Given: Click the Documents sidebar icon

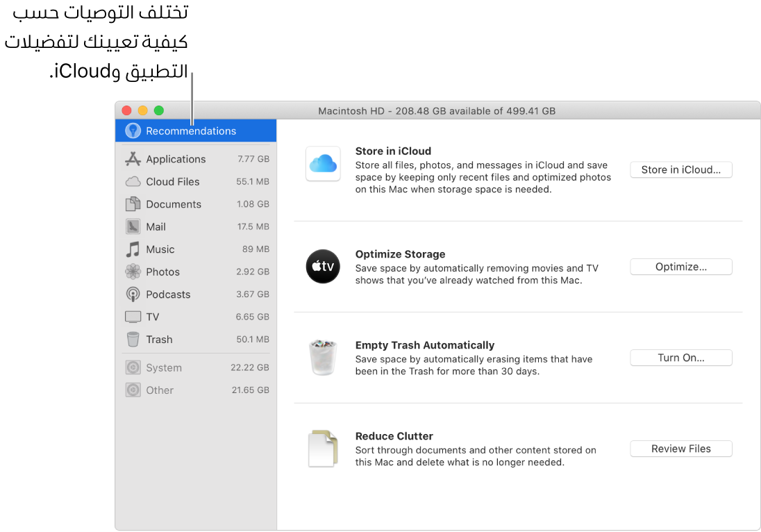Looking at the screenshot, I should click(x=133, y=204).
